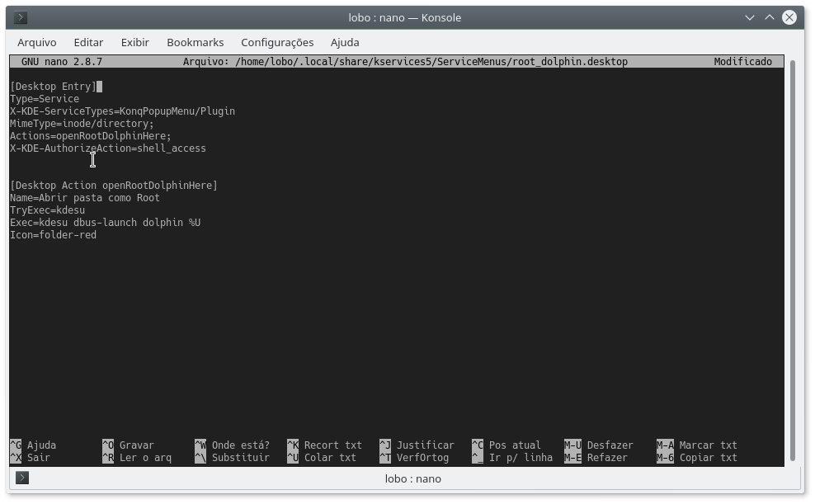Open the Exibir menu

pyautogui.click(x=134, y=42)
